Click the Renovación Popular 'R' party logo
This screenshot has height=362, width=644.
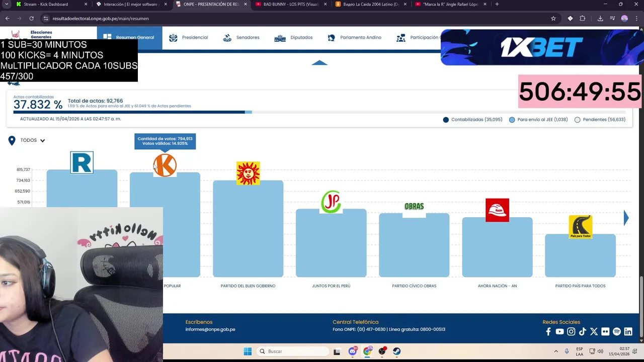tap(82, 162)
